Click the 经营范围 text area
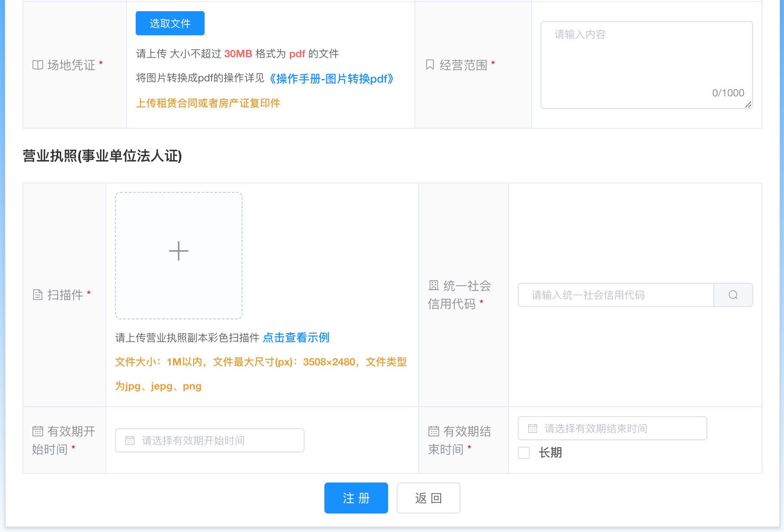Image resolution: width=784 pixels, height=532 pixels. pos(647,65)
